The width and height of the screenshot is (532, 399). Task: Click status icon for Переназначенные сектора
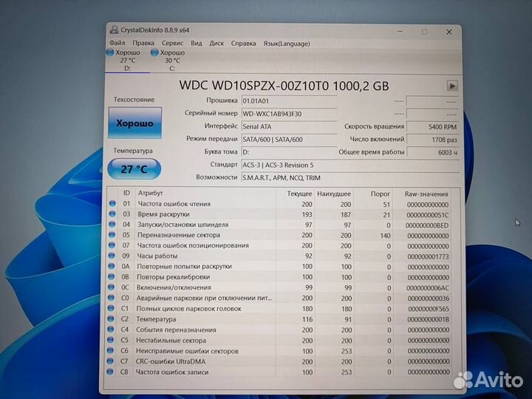[x=112, y=235]
